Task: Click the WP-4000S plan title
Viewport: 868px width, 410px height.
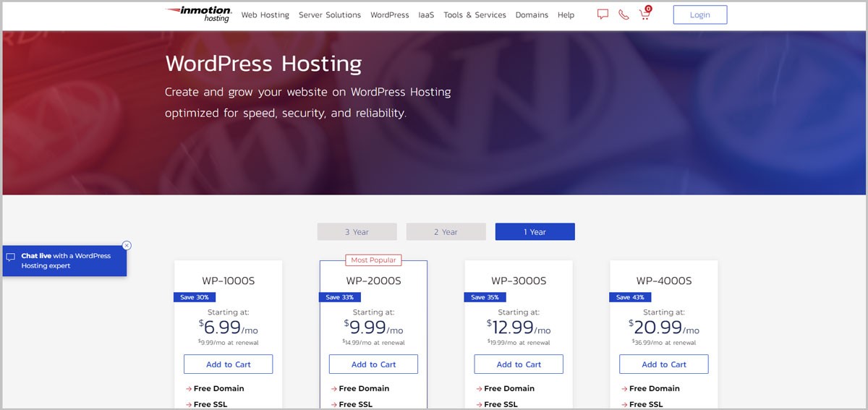Action: tap(664, 281)
